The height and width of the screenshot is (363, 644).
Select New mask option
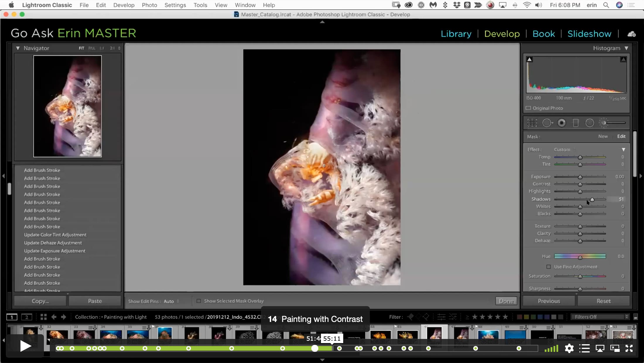pyautogui.click(x=603, y=136)
